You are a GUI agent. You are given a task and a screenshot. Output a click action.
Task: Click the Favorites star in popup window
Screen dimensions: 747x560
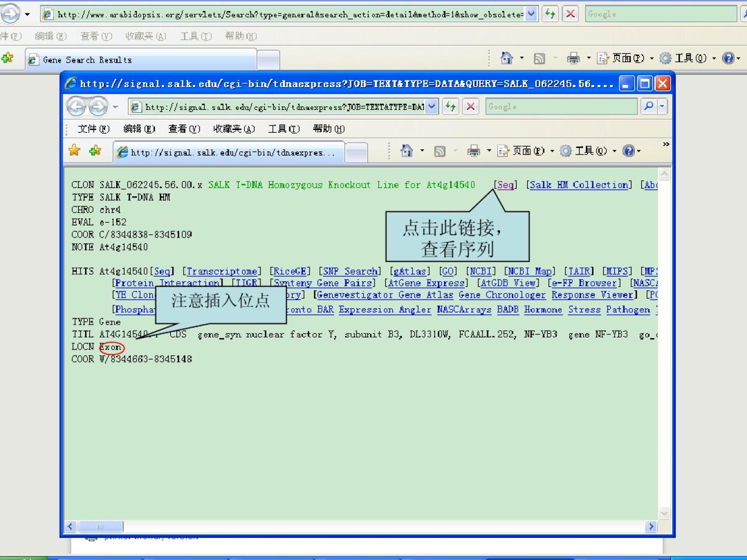point(75,151)
